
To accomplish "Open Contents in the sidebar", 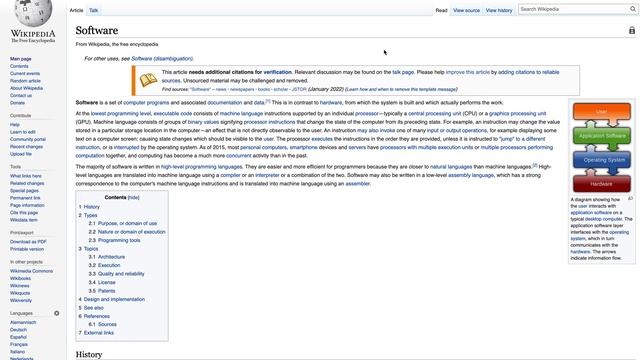I will coord(19,66).
